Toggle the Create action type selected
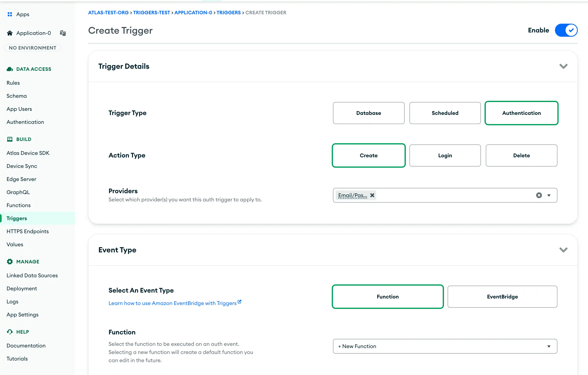This screenshot has width=588, height=375. [369, 155]
